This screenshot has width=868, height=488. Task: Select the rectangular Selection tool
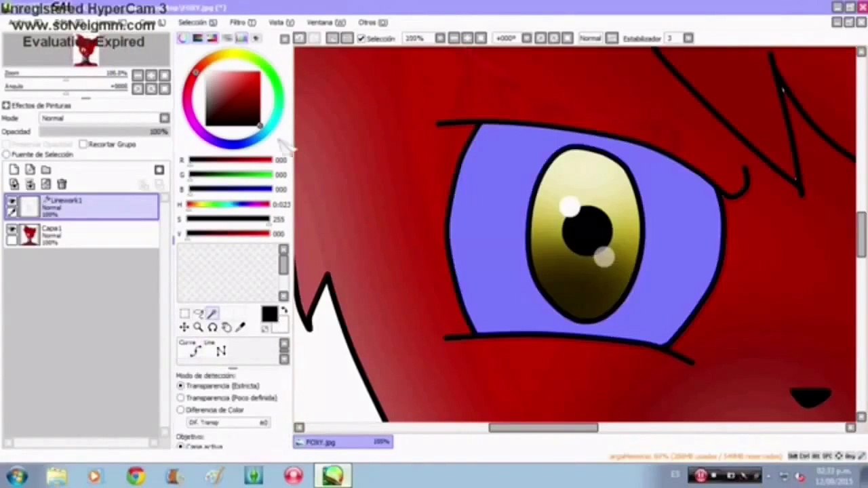[184, 313]
